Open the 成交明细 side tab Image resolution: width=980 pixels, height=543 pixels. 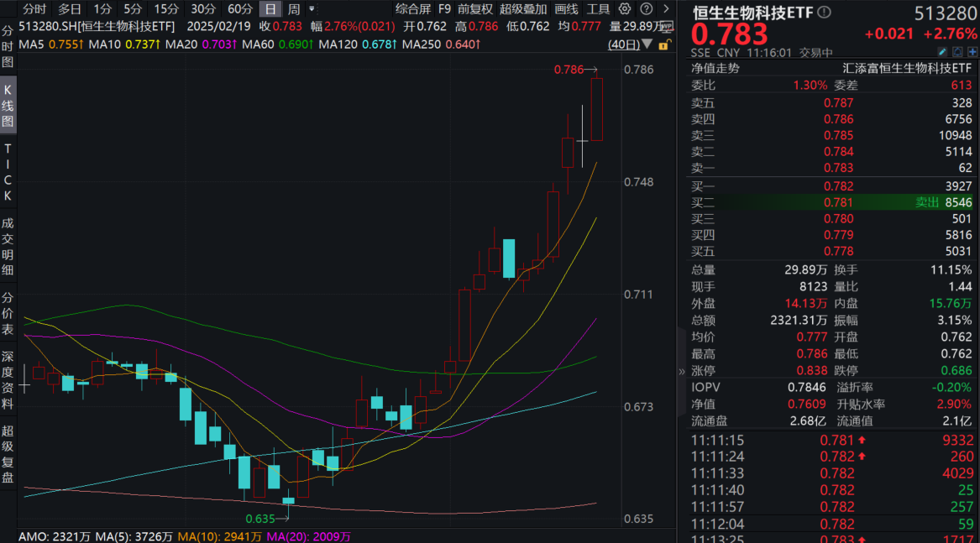[8, 245]
